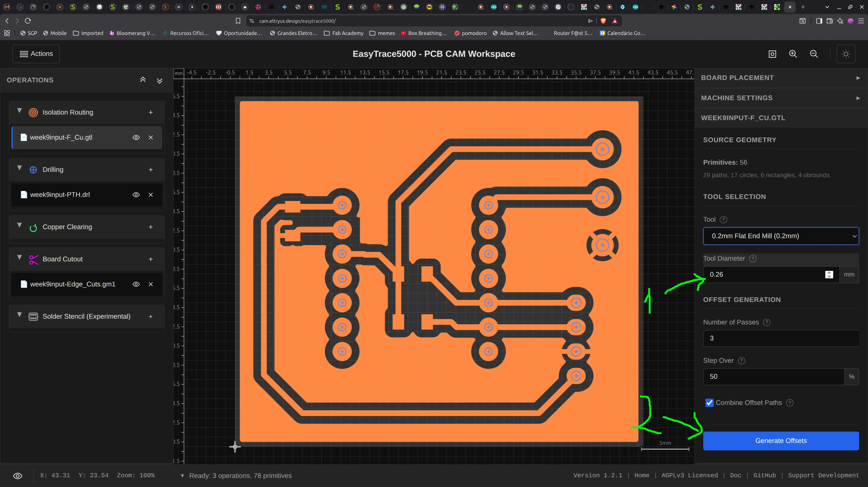Screen dimensions: 868x487
Task: Click the Tool Diameter stepper arrows
Action: point(829,274)
